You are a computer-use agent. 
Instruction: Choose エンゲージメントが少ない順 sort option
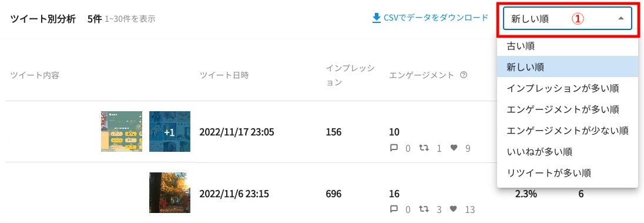pyautogui.click(x=567, y=131)
